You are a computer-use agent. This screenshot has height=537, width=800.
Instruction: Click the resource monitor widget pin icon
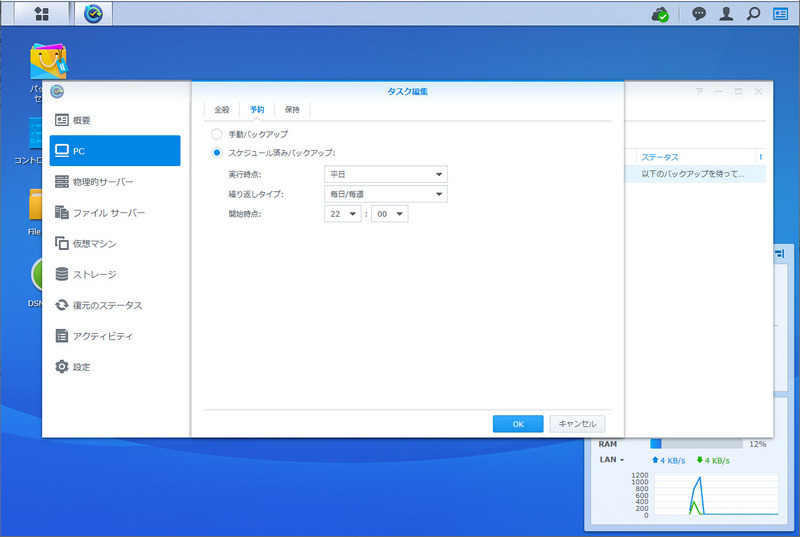coord(780,253)
